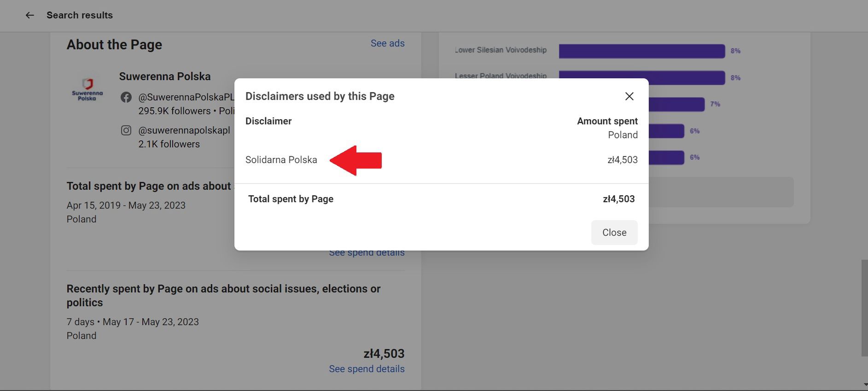Click the Total spent by Page label

(291, 199)
